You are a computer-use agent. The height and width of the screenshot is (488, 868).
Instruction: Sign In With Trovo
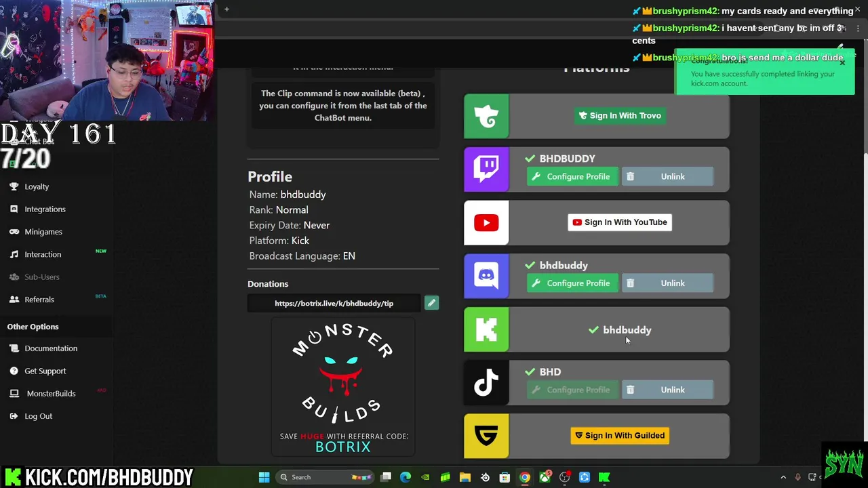620,116
